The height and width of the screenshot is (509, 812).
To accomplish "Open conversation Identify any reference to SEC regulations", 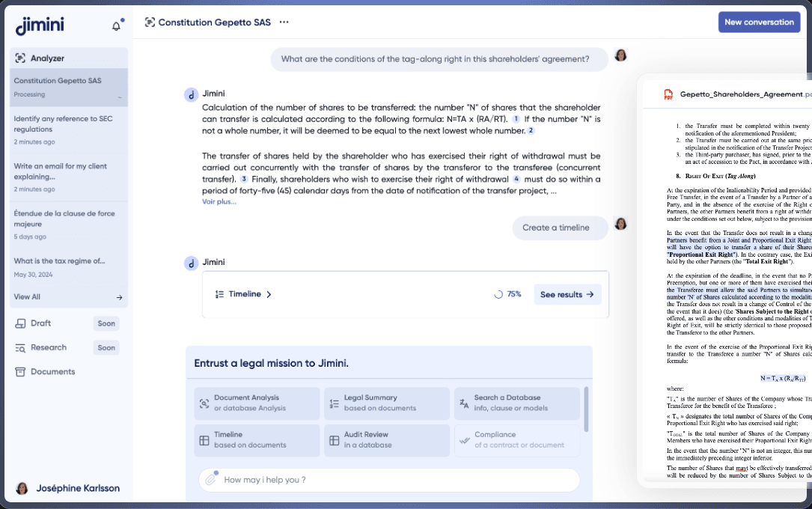I will point(69,130).
